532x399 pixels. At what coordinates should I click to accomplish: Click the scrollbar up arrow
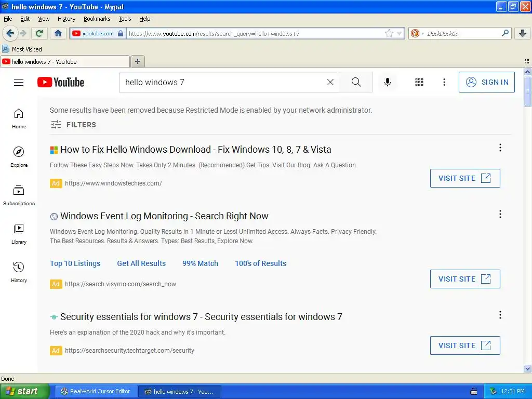(527, 72)
